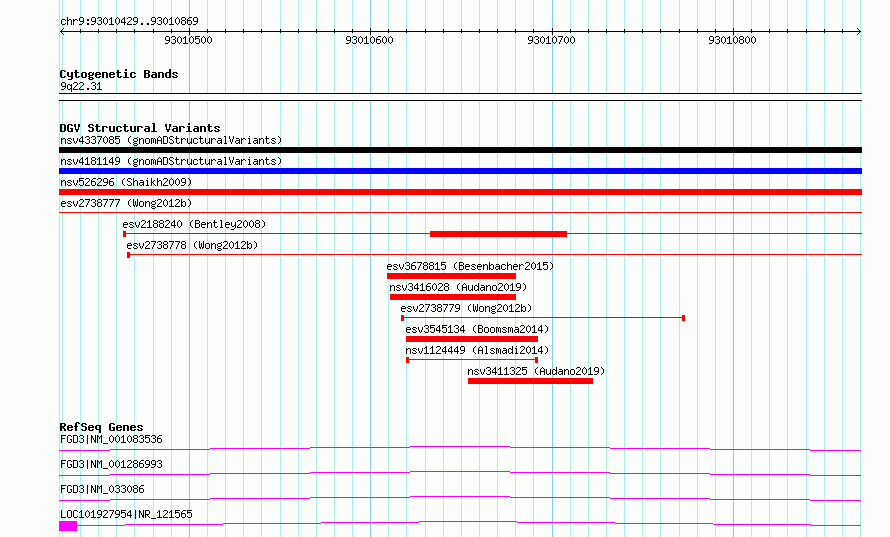Open the esv3678815 (Besenbacher2015) label
The height and width of the screenshot is (537, 890).
470,266
